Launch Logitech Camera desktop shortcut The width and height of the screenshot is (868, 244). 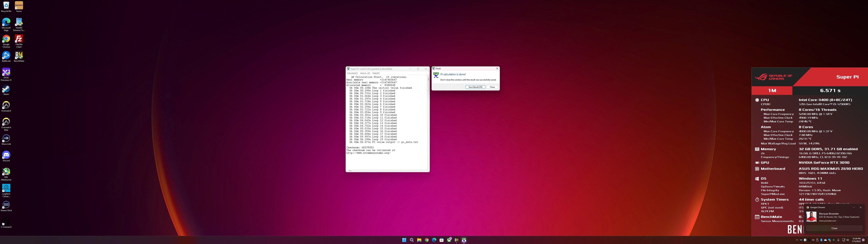(x=6, y=191)
